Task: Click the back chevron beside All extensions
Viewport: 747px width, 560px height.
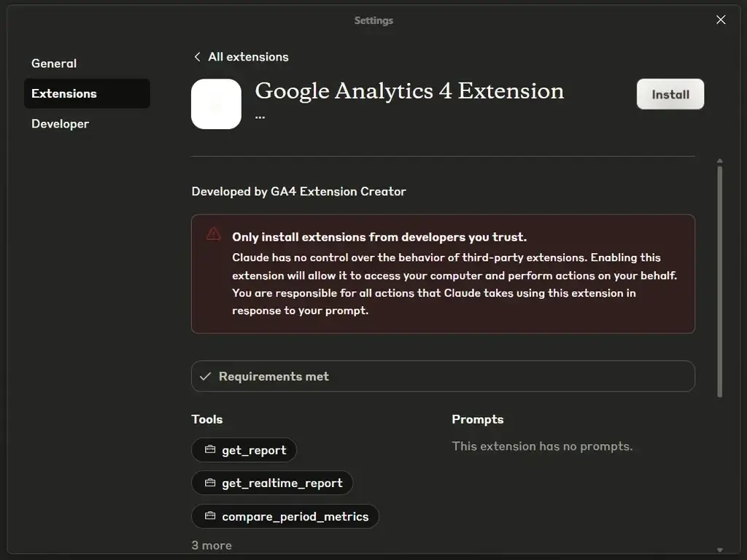Action: pos(197,57)
